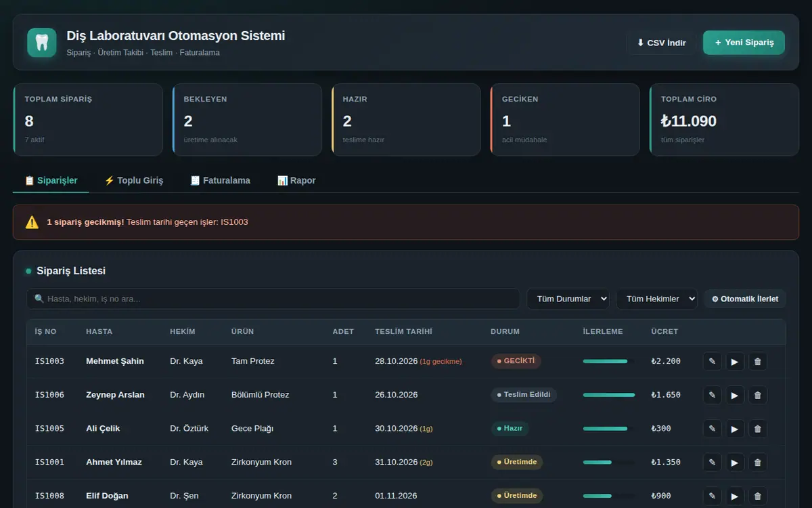Click the GECİKTİ status badge for IS1003
This screenshot has height=508, width=812.
click(516, 361)
